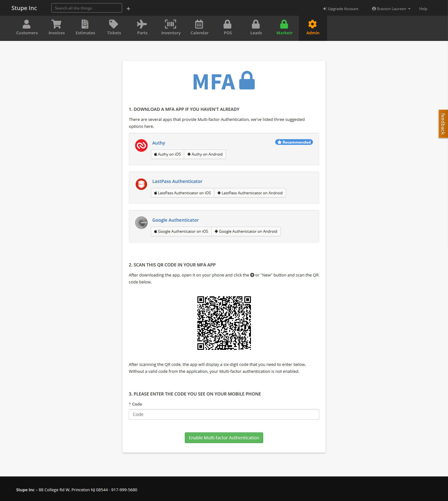Open the Parts plane icon
The image size is (448, 501).
(142, 24)
